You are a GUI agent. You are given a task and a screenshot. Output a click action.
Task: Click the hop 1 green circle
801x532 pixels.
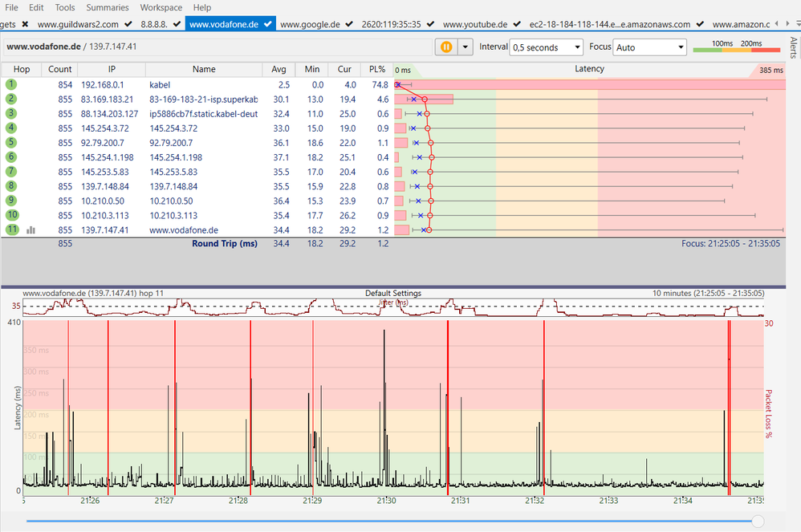point(11,84)
